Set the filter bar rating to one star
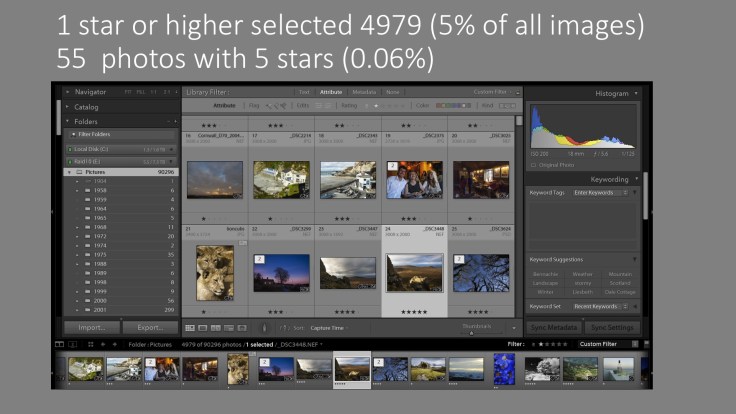The image size is (736, 414). (376, 106)
